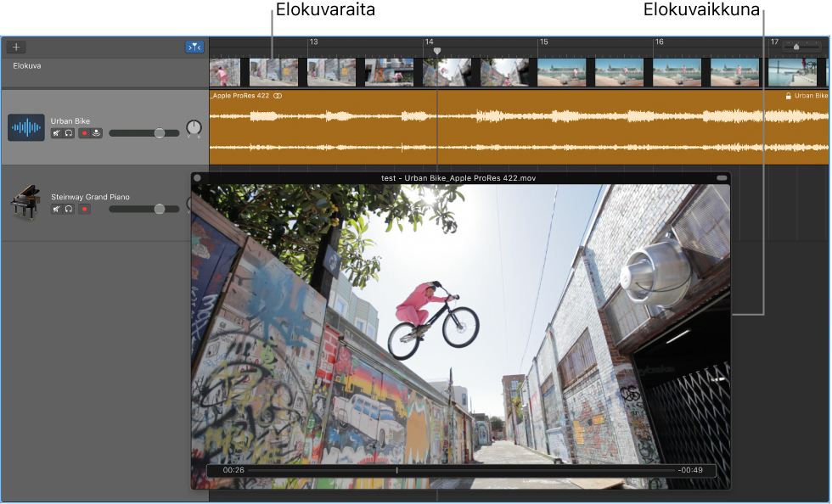Select the Urban Bike waveform track icon
Image resolution: width=832 pixels, height=504 pixels.
coord(26,128)
